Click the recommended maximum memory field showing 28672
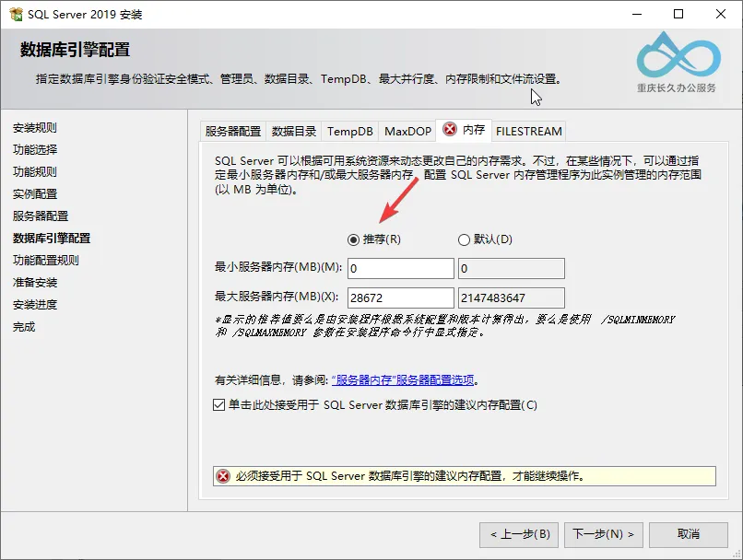This screenshot has height=560, width=743. point(401,297)
